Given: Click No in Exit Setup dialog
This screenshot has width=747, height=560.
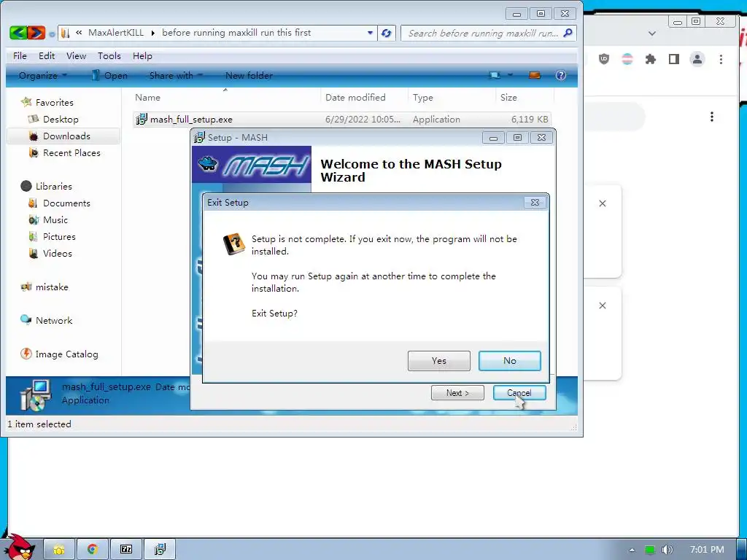Looking at the screenshot, I should pyautogui.click(x=509, y=360).
